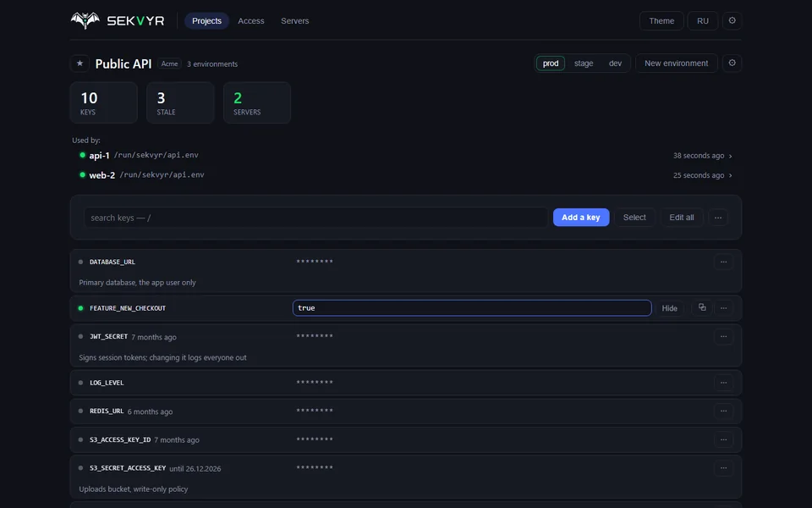
Task: Open the key list overflow menu beside Edit all
Action: point(718,218)
